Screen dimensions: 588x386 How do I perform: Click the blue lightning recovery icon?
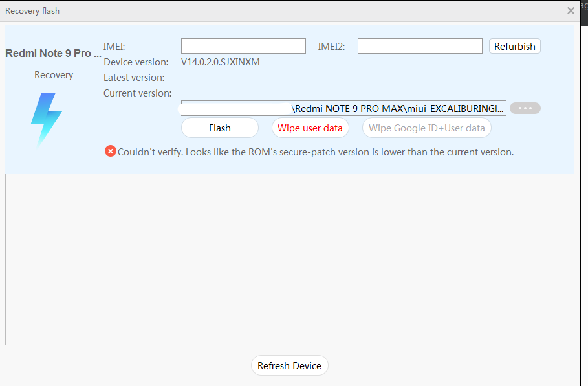46,120
